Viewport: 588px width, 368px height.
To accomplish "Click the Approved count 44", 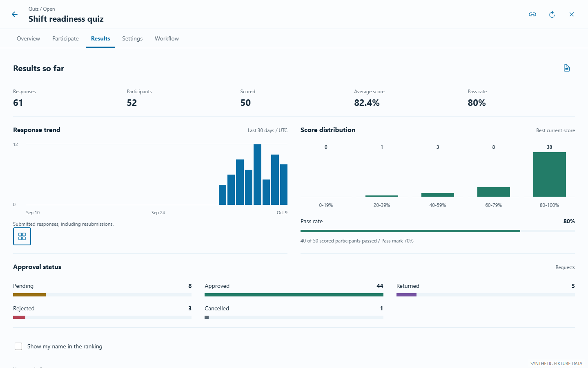I will [x=380, y=286].
